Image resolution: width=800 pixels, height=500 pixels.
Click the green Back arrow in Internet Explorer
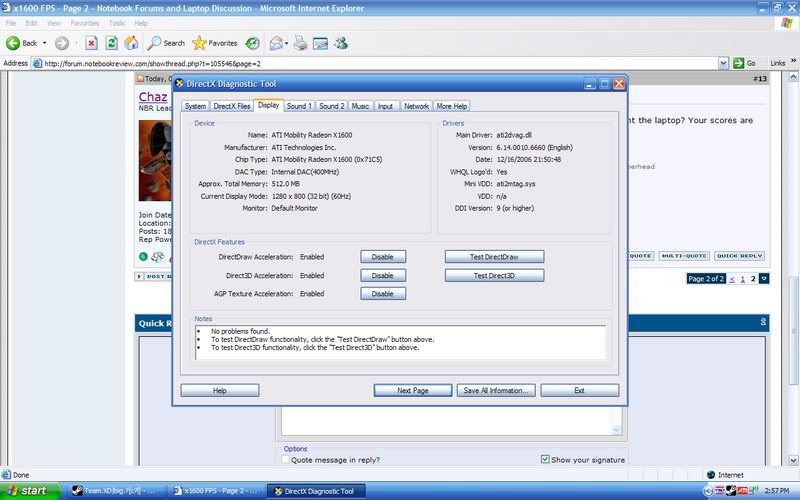[13, 43]
